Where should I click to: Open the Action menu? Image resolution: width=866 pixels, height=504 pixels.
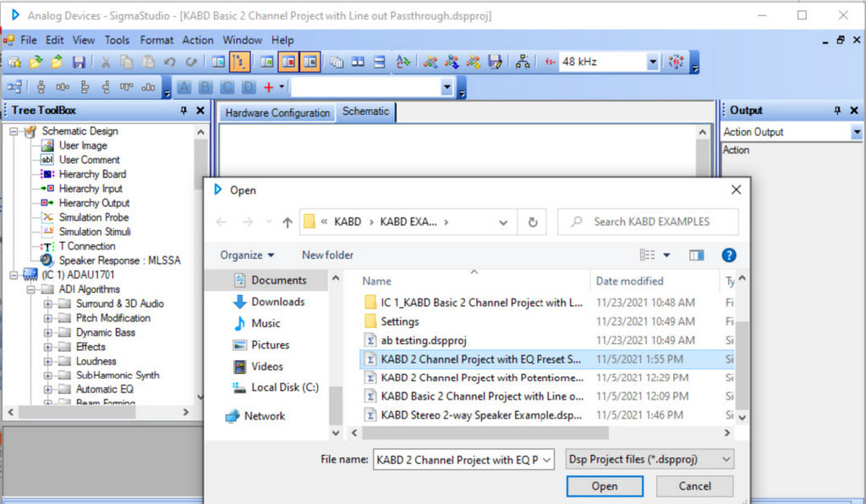(x=198, y=40)
